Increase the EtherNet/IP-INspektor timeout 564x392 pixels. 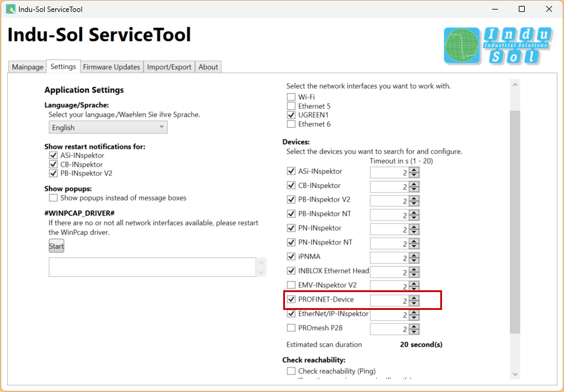coord(414,312)
